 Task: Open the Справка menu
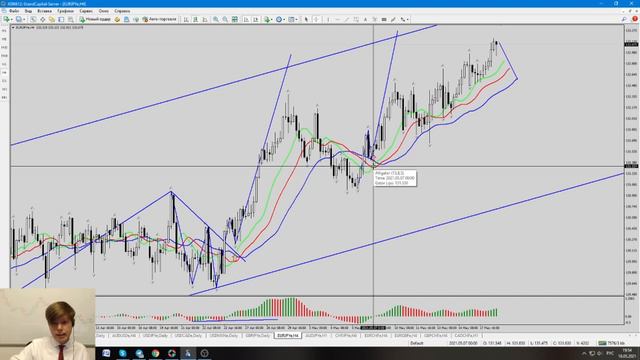(x=122, y=11)
